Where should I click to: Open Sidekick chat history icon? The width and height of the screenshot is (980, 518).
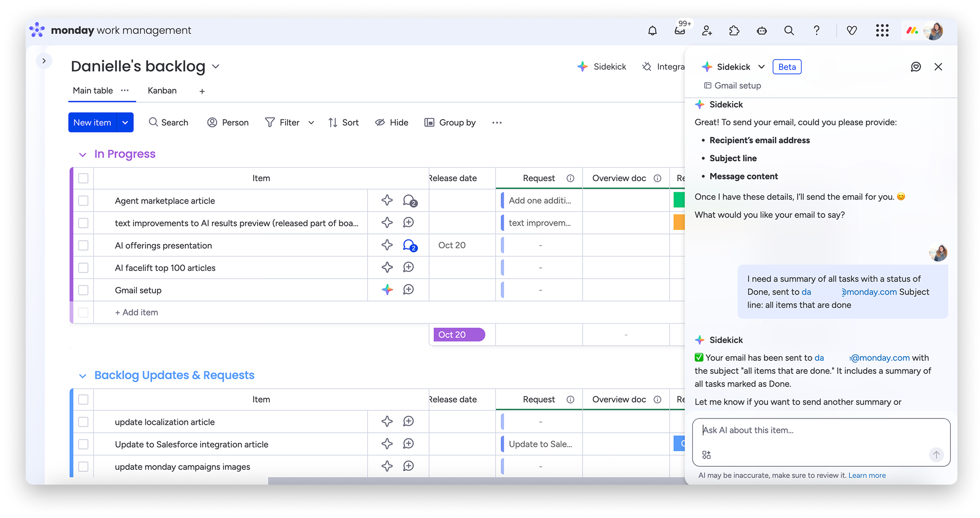point(916,67)
